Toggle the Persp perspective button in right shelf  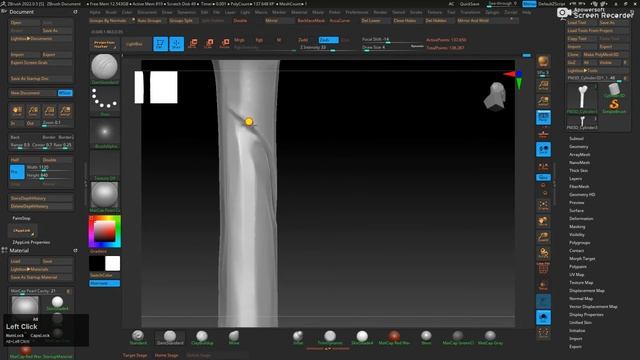[543, 118]
